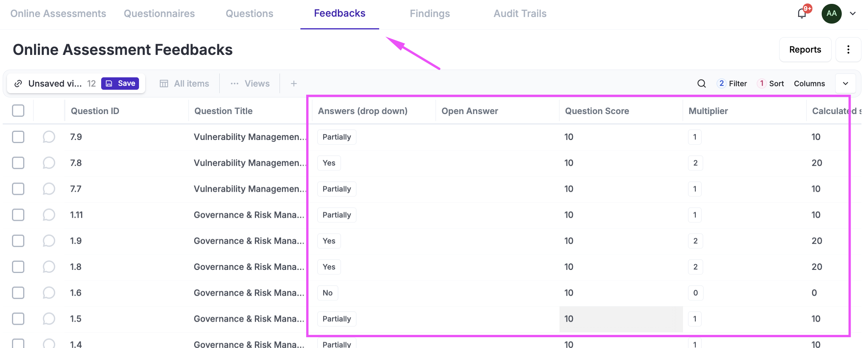Check the row checkbox for question 7.8

click(x=18, y=163)
